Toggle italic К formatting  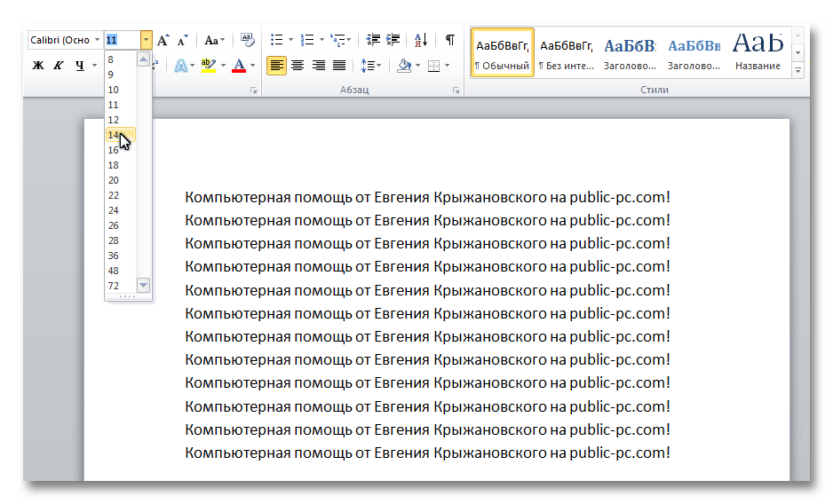click(x=59, y=66)
